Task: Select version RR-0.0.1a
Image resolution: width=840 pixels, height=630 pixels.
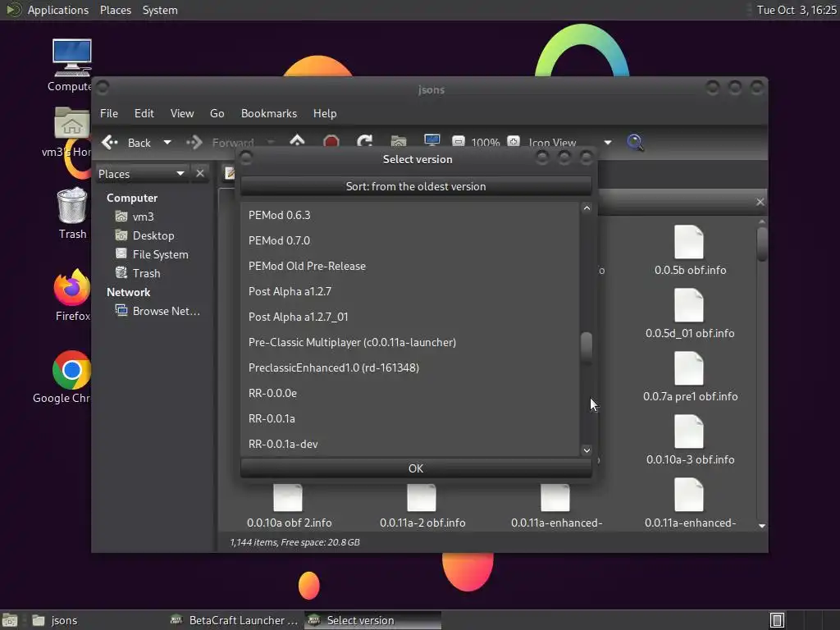Action: coord(410,418)
